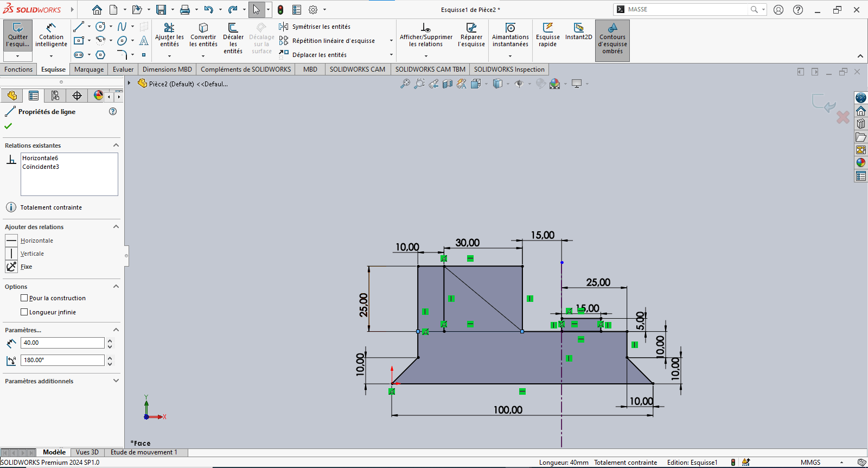Select Décaler les entités offset tool

pyautogui.click(x=233, y=36)
